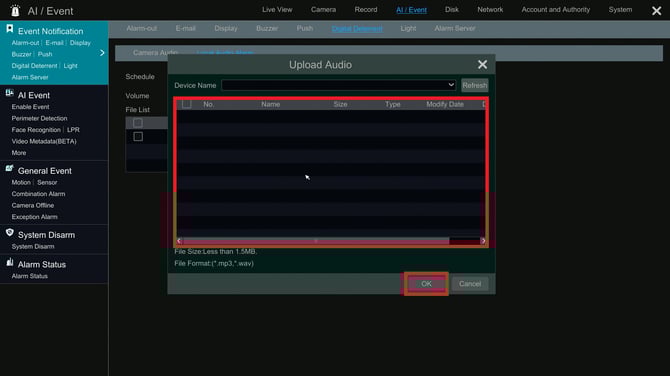
Task: Open Digital Deterrent in the sidebar
Action: click(34, 66)
